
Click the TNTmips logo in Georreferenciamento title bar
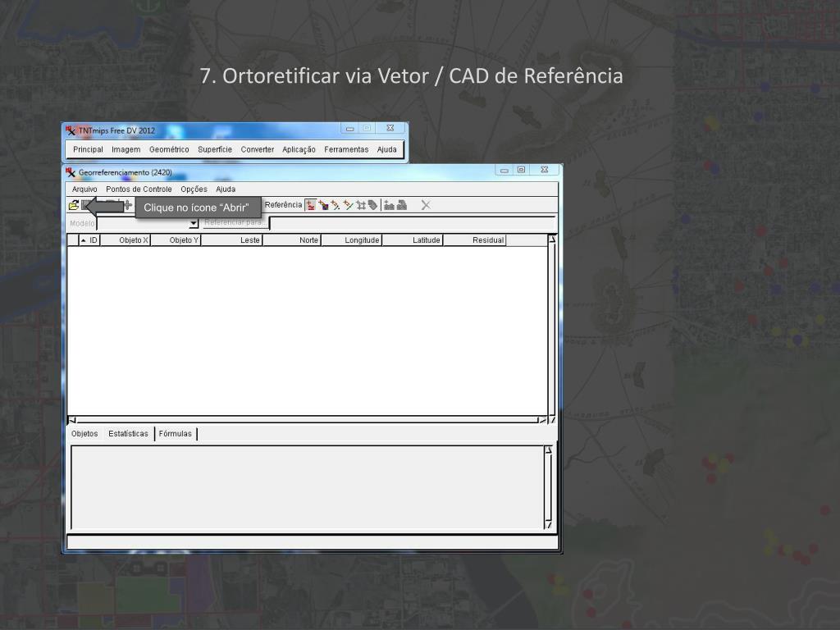point(71,172)
